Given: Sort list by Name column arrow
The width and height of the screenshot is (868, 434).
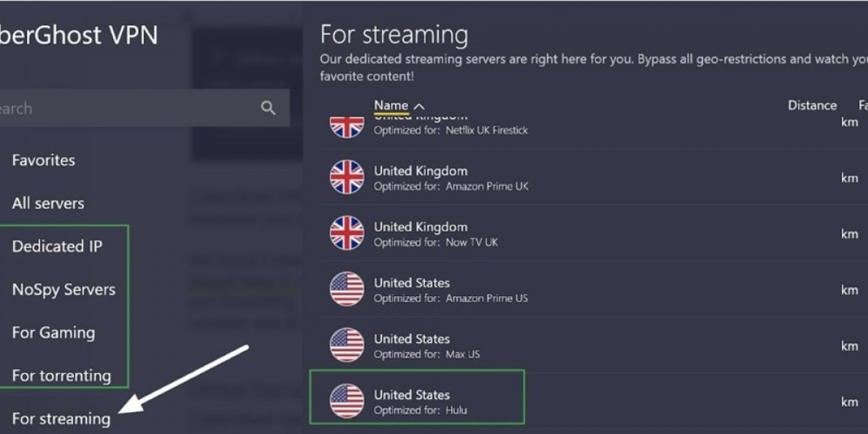Looking at the screenshot, I should click(419, 106).
